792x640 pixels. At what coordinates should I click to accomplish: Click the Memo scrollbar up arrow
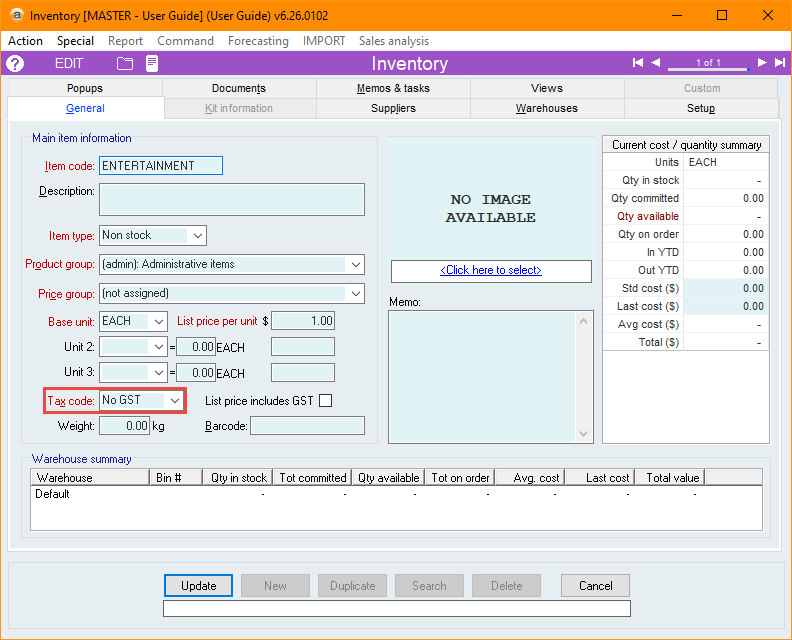coord(583,321)
